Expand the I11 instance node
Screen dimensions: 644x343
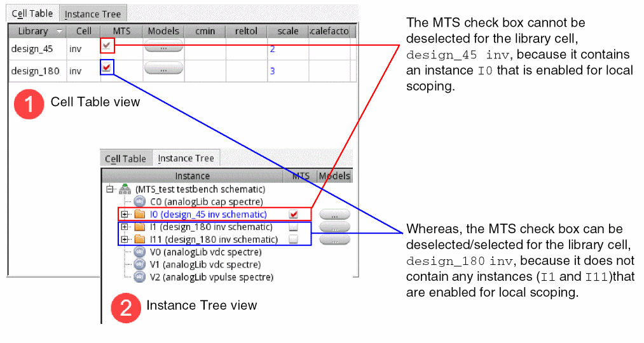point(125,239)
